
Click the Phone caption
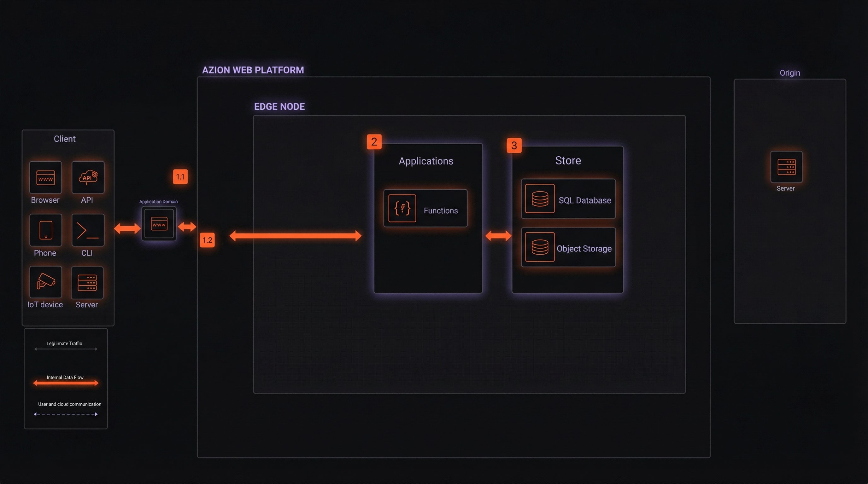coord(45,253)
